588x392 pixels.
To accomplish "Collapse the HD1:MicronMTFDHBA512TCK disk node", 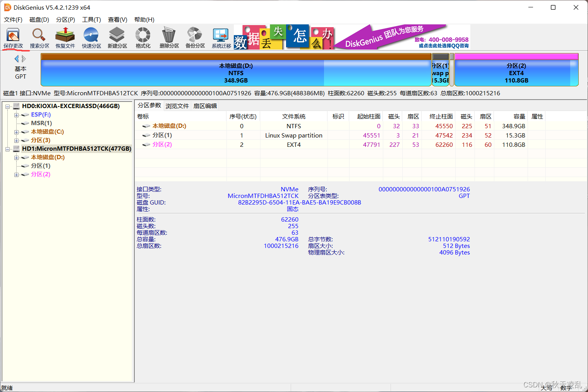I will 7,149.
